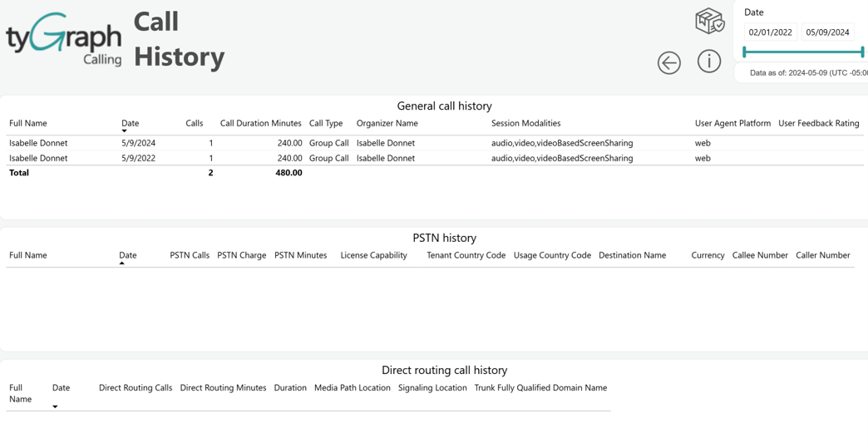
Task: Sort by Media Path Location header
Action: click(352, 387)
